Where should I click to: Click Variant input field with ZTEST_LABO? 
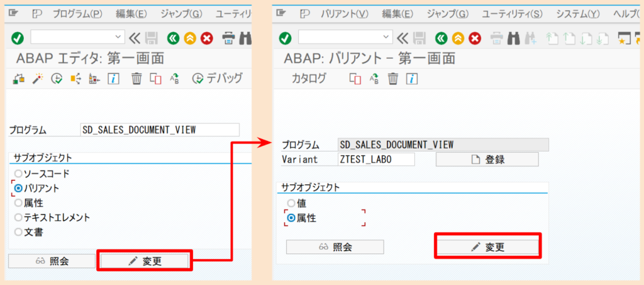click(375, 159)
